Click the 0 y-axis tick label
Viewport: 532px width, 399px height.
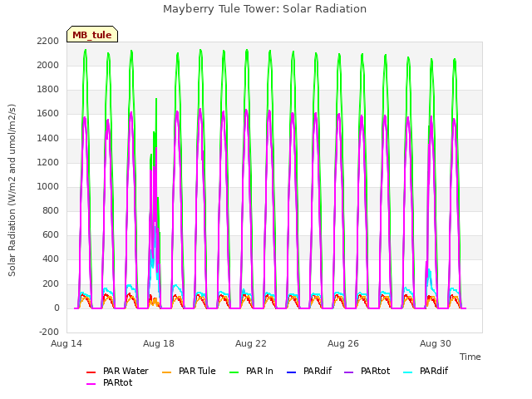[57, 308]
